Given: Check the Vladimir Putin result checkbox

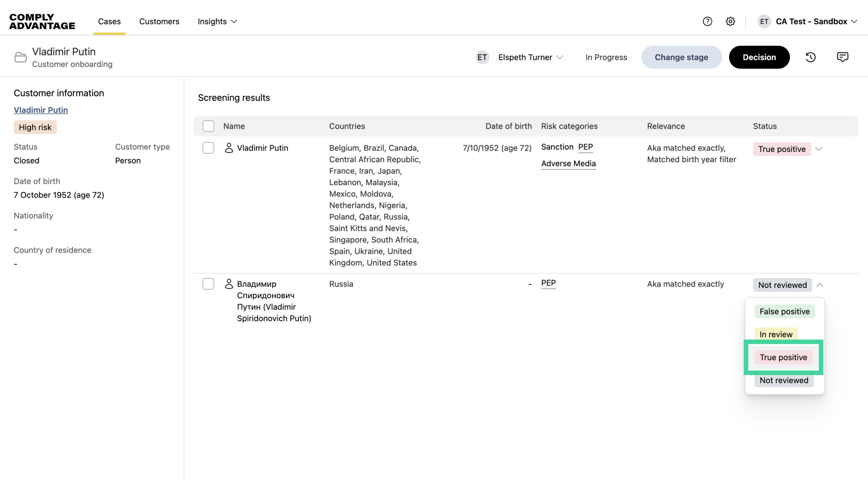Looking at the screenshot, I should [208, 148].
